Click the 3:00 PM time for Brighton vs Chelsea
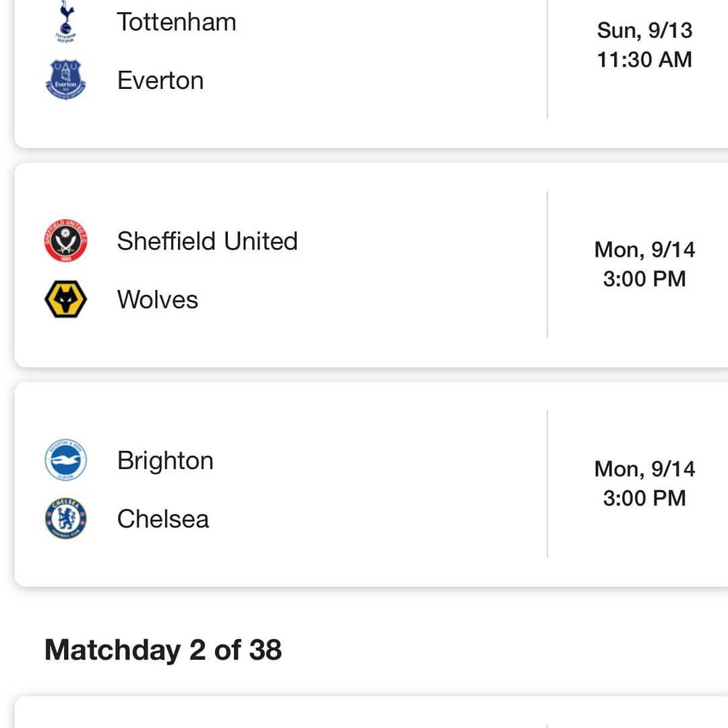 pyautogui.click(x=644, y=498)
